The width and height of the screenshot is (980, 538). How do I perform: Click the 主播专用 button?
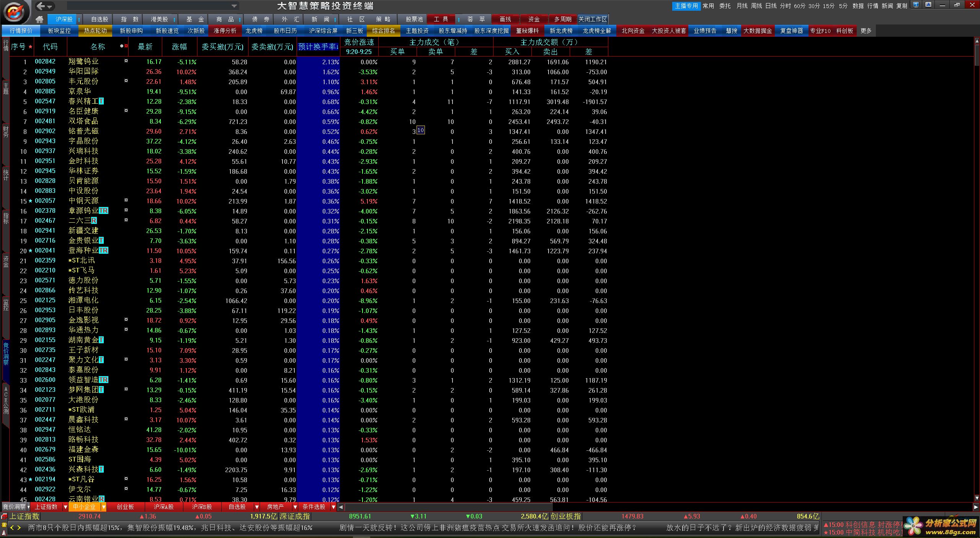(x=686, y=6)
